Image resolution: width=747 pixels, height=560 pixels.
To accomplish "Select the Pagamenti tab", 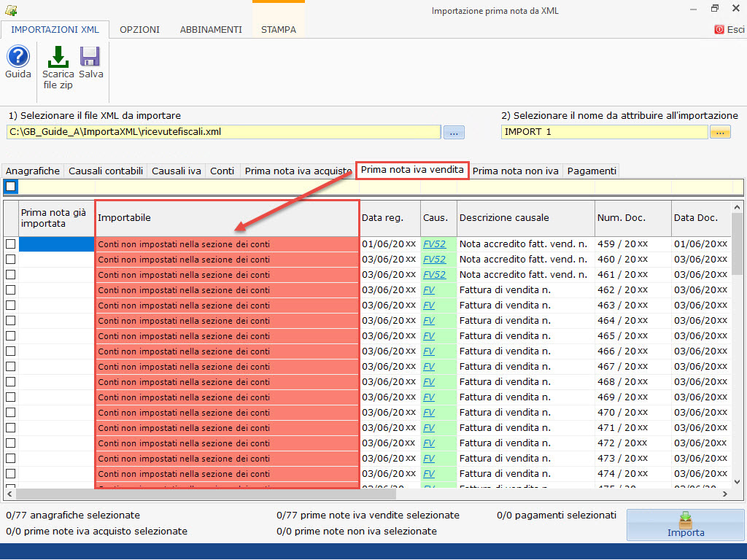I will point(592,171).
